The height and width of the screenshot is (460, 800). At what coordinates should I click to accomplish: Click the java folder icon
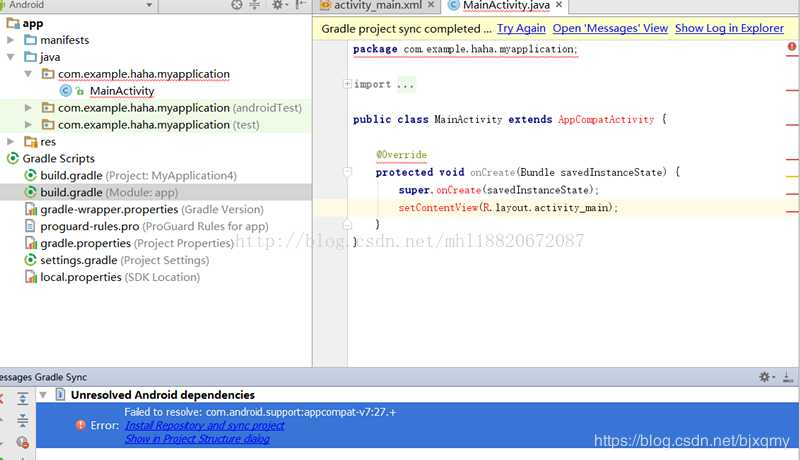[x=31, y=57]
